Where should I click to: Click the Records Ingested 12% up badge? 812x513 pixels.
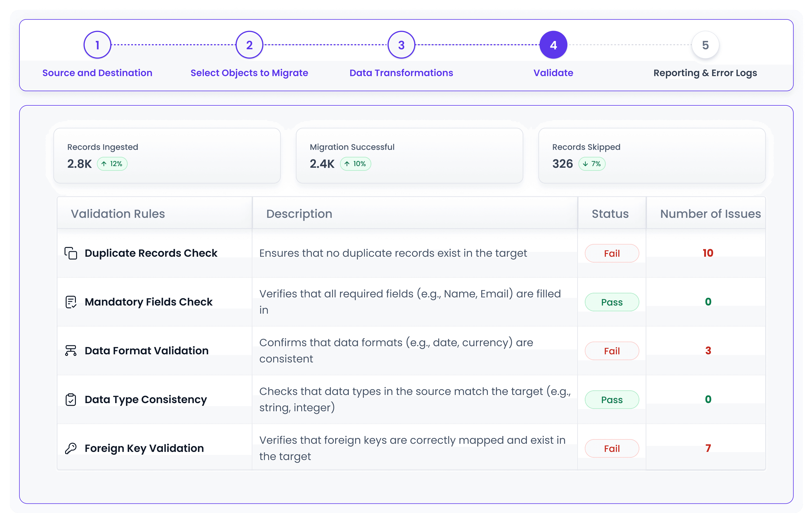coord(112,164)
